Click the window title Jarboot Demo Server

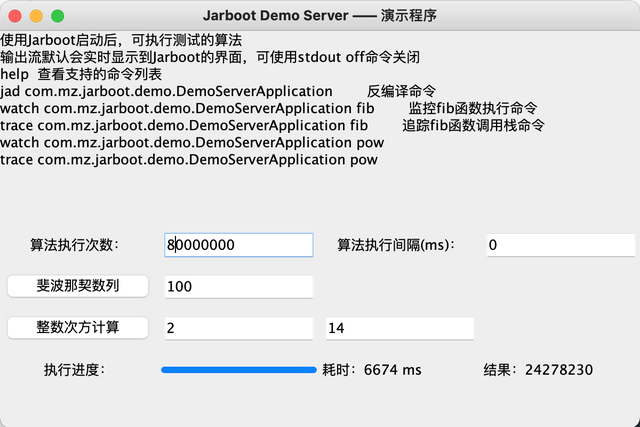(320, 16)
